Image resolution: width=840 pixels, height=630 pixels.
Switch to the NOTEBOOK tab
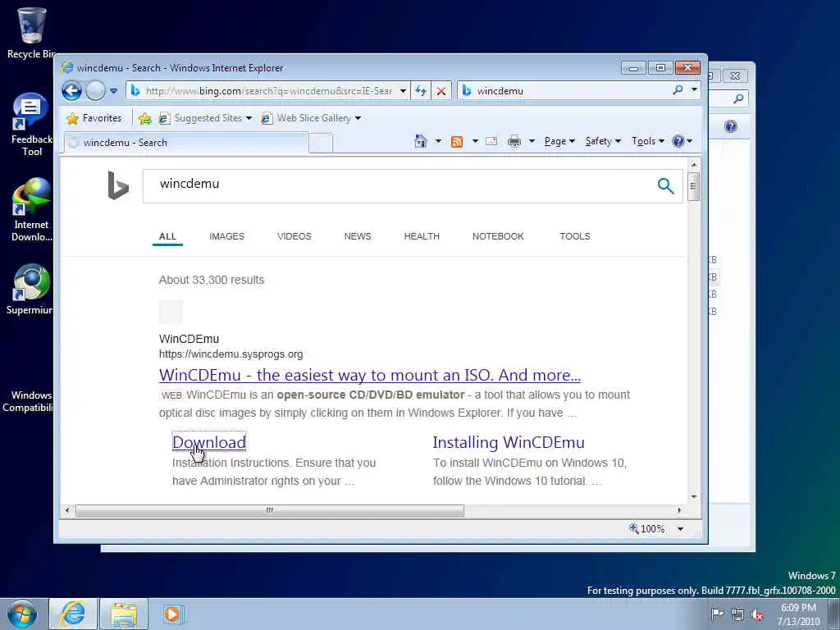tap(498, 236)
